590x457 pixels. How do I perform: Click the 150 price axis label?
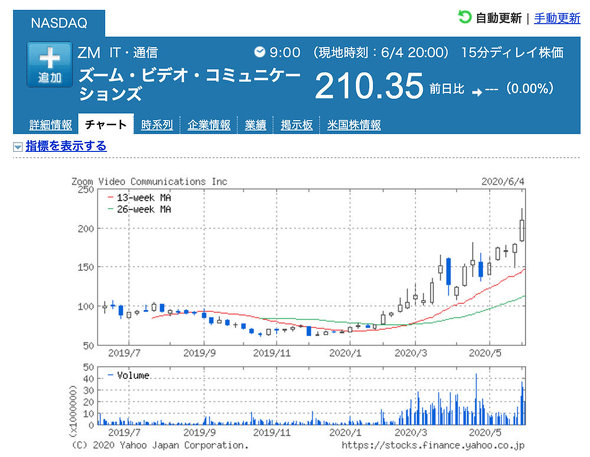pyautogui.click(x=86, y=267)
